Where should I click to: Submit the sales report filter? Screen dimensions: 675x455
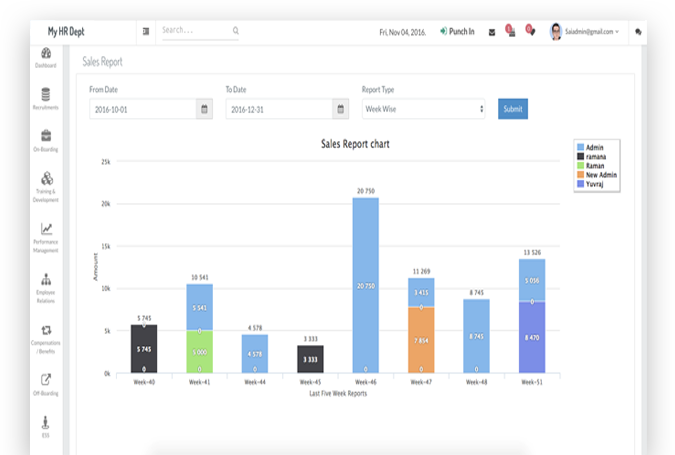click(x=513, y=109)
